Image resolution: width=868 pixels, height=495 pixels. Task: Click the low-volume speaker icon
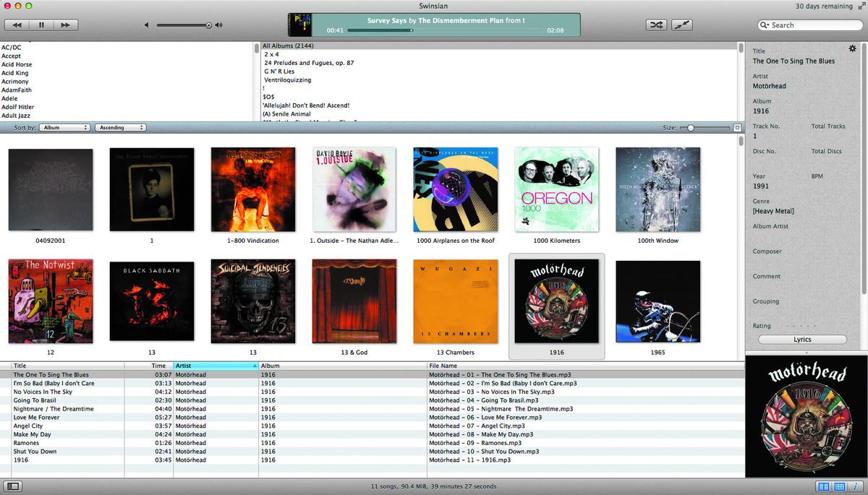click(x=147, y=25)
